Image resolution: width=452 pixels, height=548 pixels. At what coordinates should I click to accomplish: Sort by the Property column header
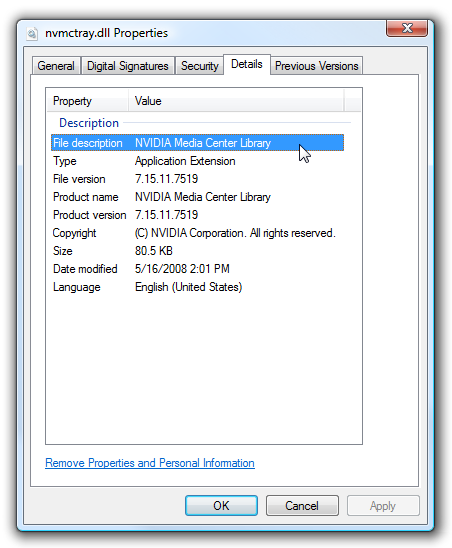tap(87, 101)
